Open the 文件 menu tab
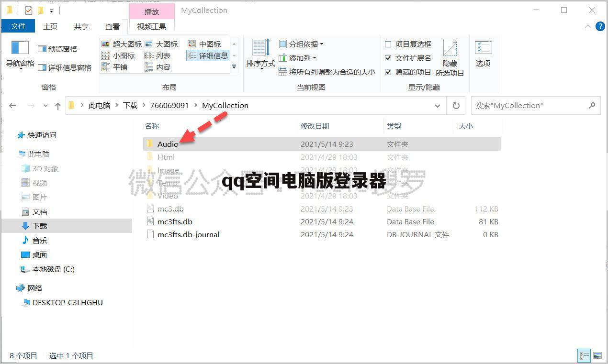This screenshot has height=364, width=608. point(18,26)
